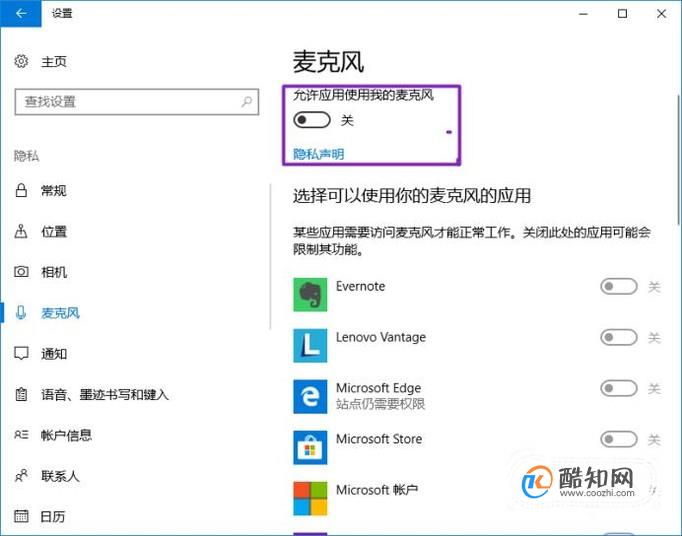Click the account info icon
This screenshot has width=682, height=536.
[x=21, y=435]
